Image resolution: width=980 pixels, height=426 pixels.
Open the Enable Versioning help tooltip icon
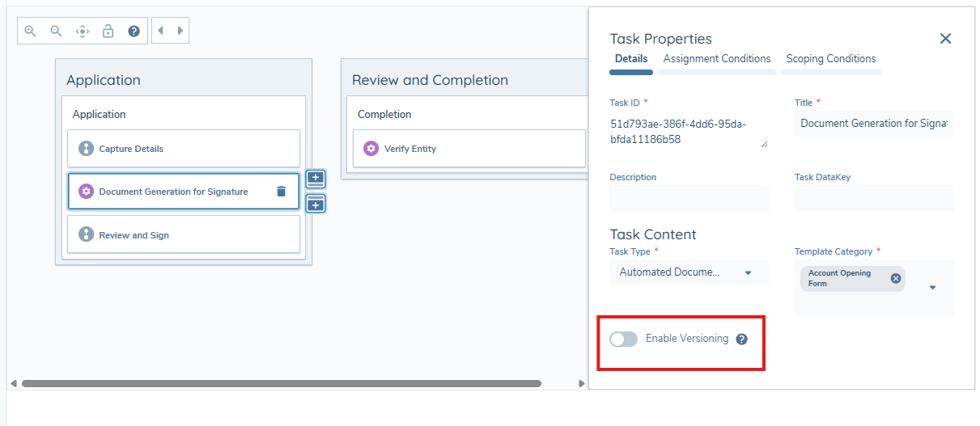(742, 340)
